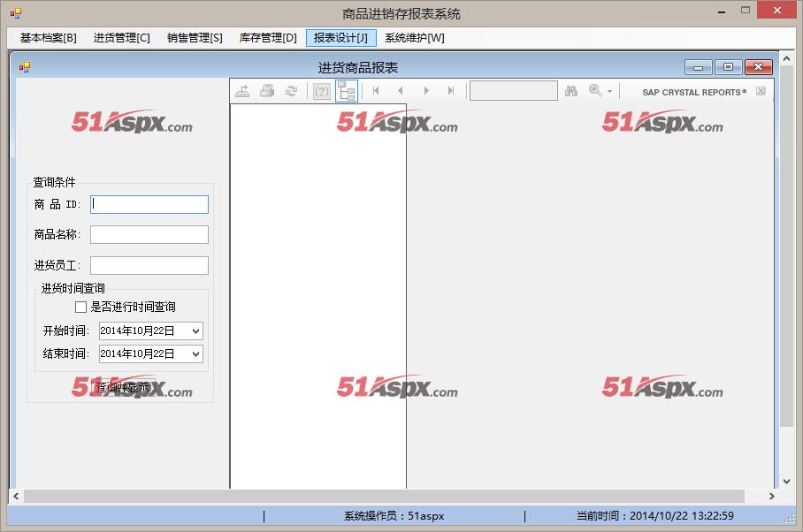Click the 查询条件 group label
This screenshot has height=532, width=803.
tap(54, 182)
